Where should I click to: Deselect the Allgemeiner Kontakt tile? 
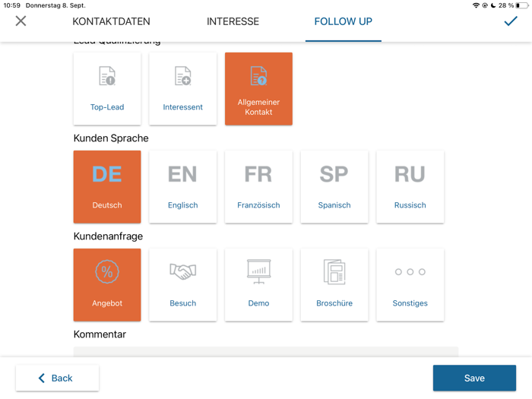coord(258,89)
